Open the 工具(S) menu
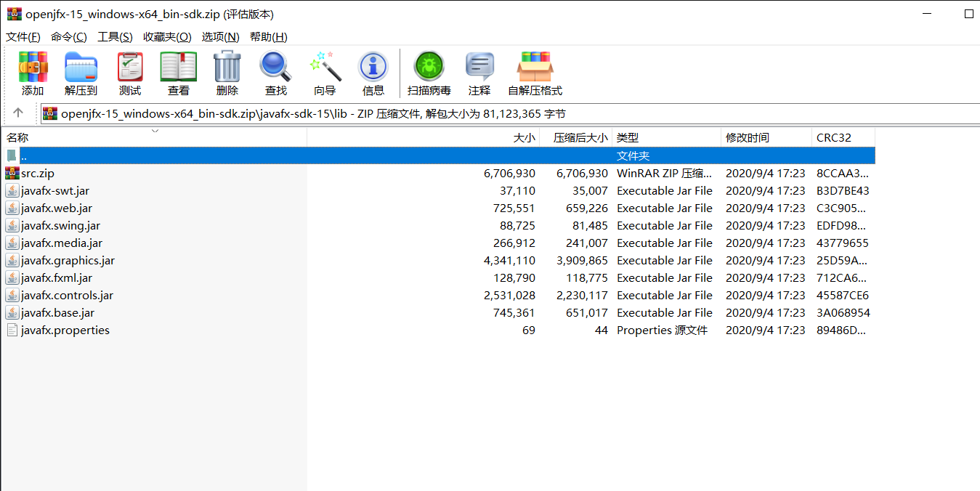 coord(115,37)
